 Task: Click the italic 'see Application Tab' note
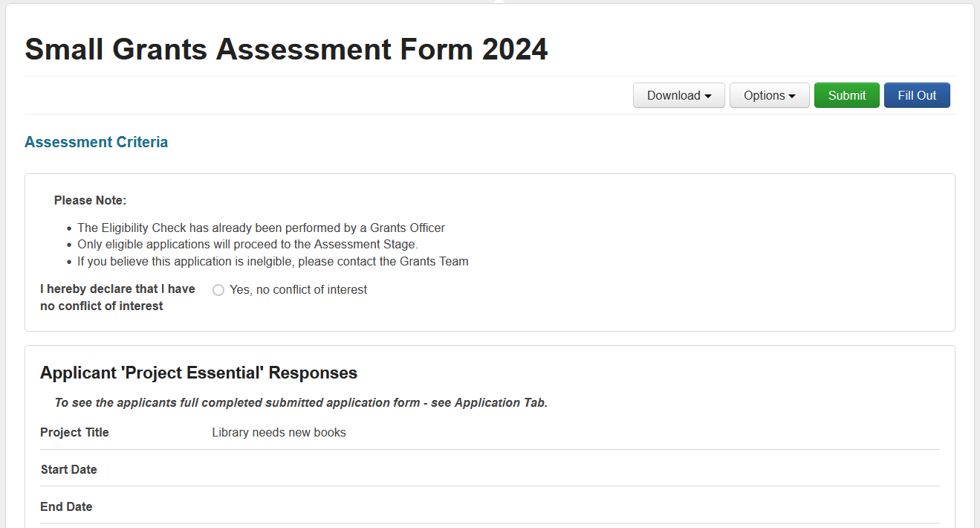[301, 403]
